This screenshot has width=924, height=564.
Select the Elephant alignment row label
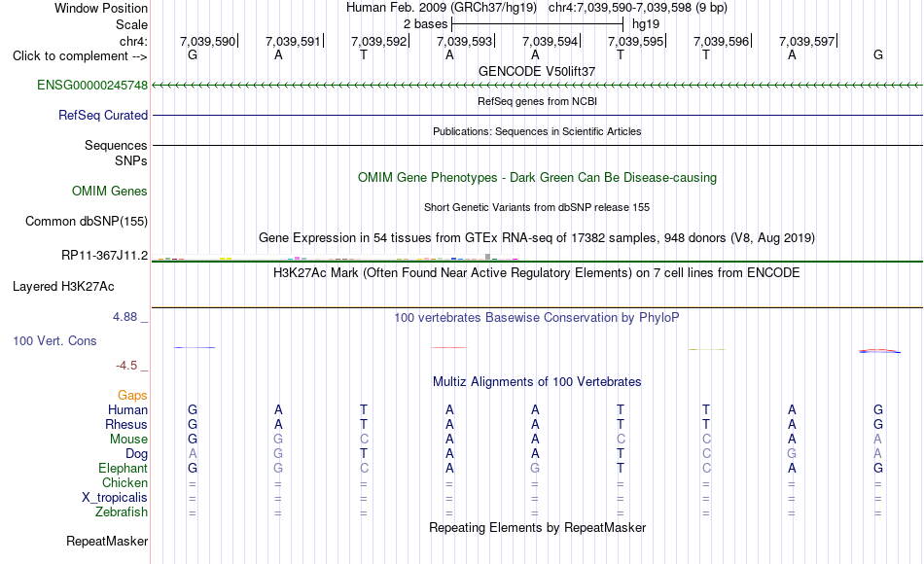(x=123, y=469)
